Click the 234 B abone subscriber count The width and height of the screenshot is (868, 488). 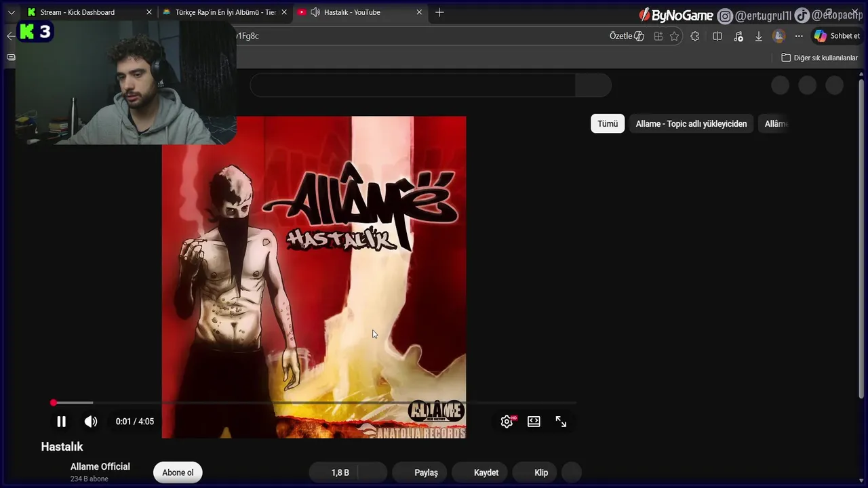pos(89,479)
